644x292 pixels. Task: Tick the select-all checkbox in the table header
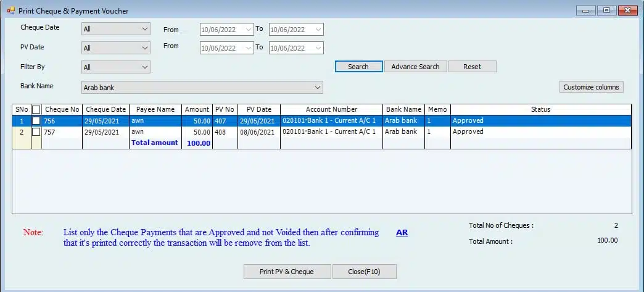(x=36, y=110)
